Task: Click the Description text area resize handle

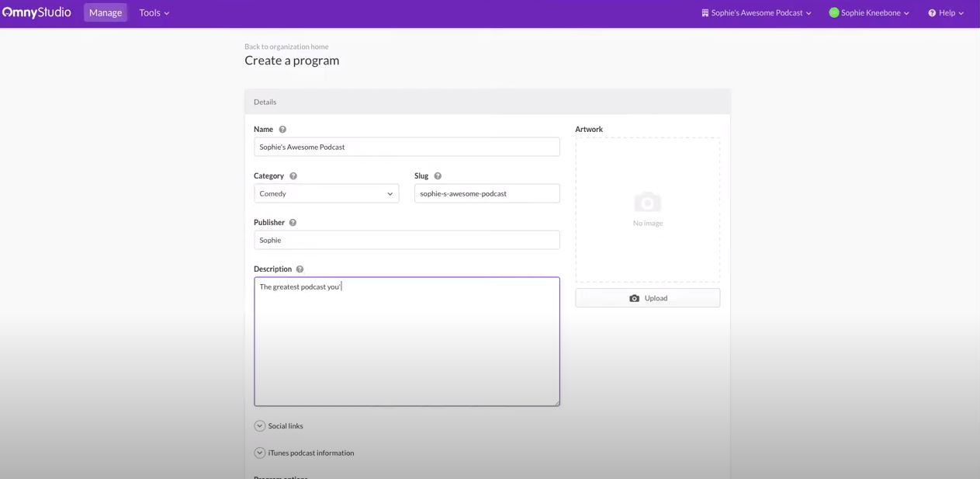Action: point(556,402)
